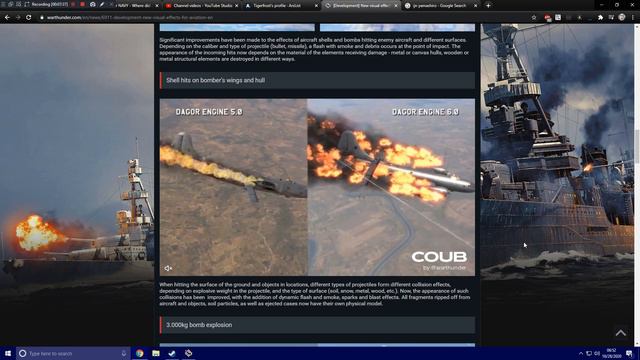This screenshot has height=360, width=640.
Task: Open the Windows Start menu
Action: [x=8, y=353]
